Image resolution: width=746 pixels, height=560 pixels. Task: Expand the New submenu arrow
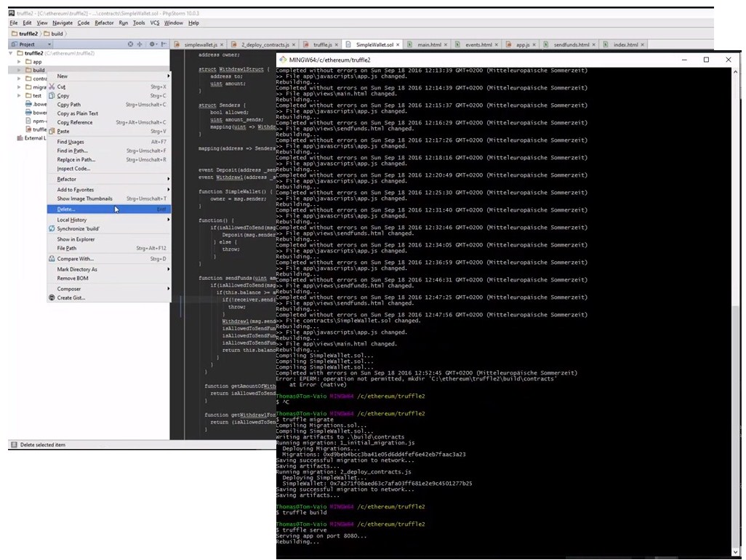[168, 76]
